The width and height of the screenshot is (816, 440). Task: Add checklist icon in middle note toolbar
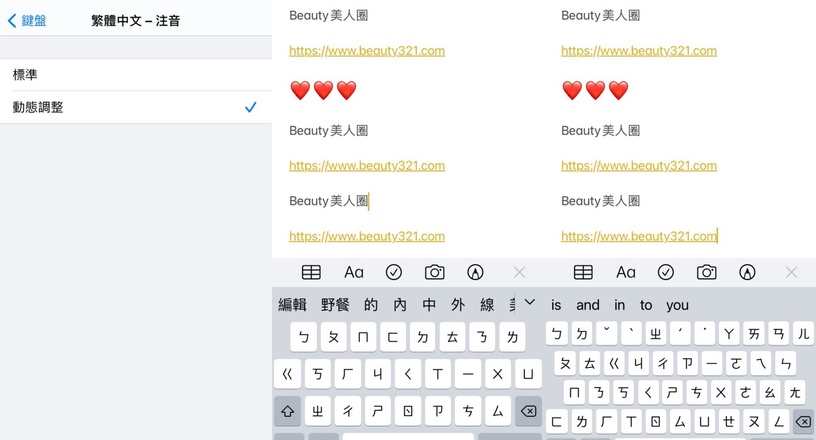pos(394,272)
